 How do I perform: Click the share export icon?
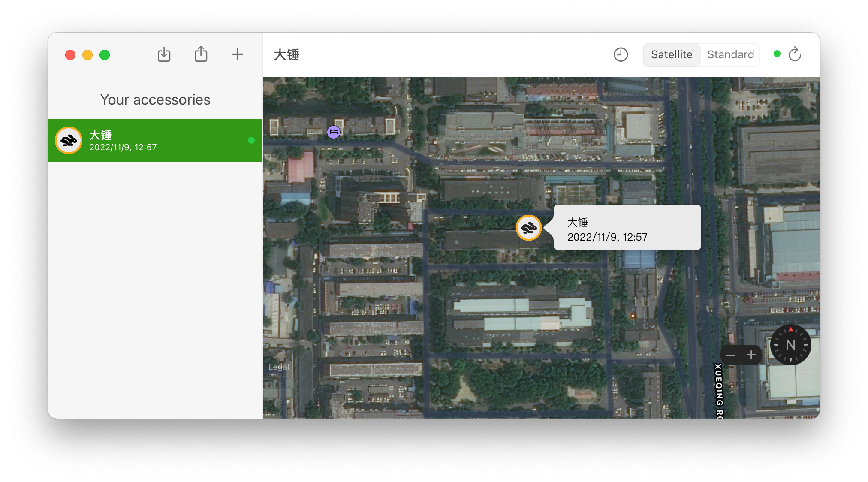point(201,54)
